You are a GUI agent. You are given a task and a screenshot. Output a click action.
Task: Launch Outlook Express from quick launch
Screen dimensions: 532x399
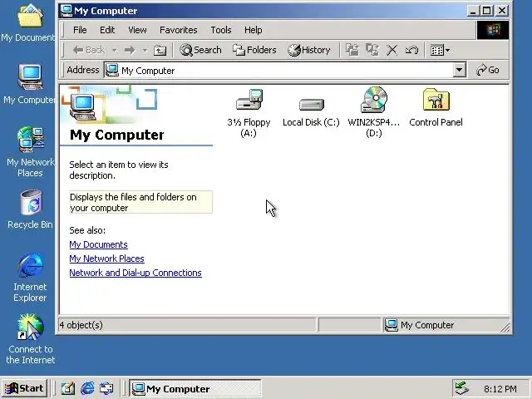[106, 388]
